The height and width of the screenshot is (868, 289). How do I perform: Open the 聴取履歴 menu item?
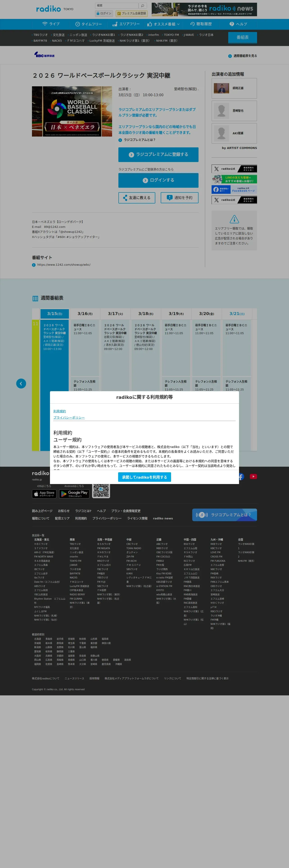201,24
